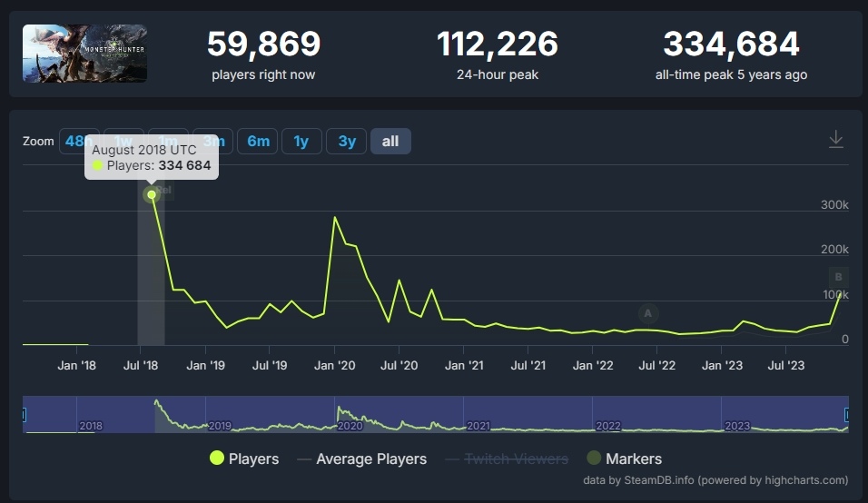Click the right navigator range handle
Screen dimensions: 868x503
(x=848, y=415)
